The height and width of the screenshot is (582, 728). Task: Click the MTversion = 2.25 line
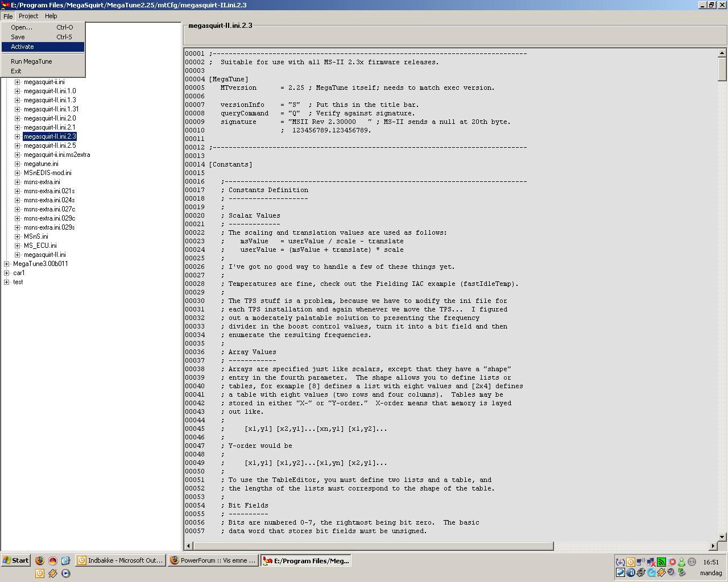tap(358, 88)
